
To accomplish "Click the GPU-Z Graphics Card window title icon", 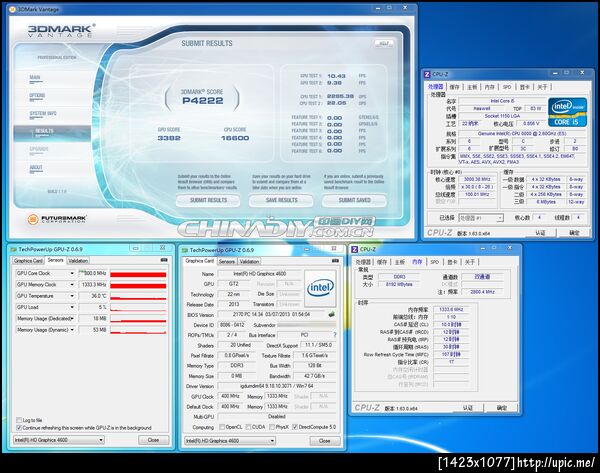I will [x=185, y=250].
